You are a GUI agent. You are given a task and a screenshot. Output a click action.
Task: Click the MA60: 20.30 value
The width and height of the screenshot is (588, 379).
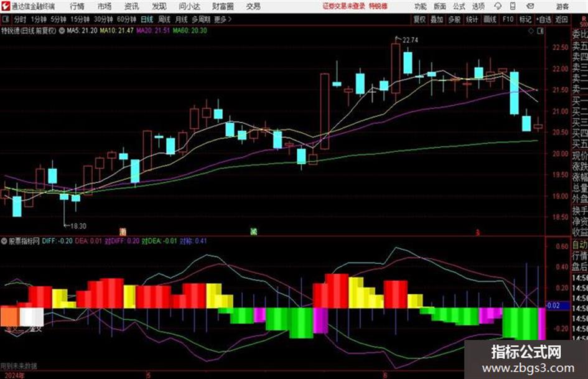pos(189,30)
